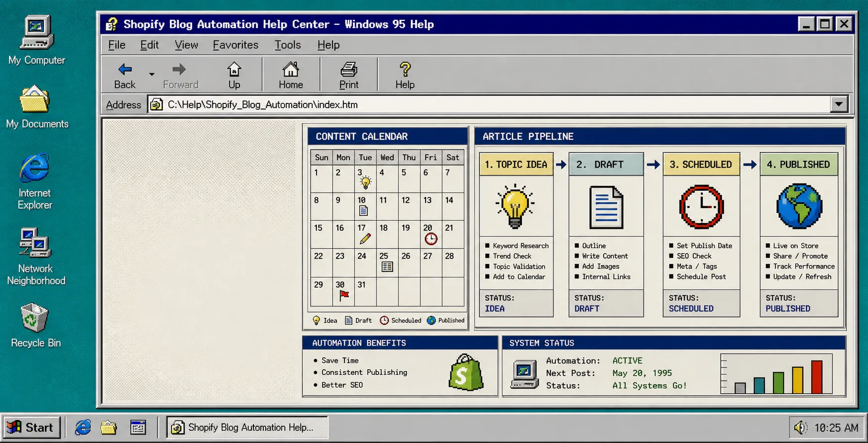Click "Consistent Publishing" benefit text

(x=364, y=372)
